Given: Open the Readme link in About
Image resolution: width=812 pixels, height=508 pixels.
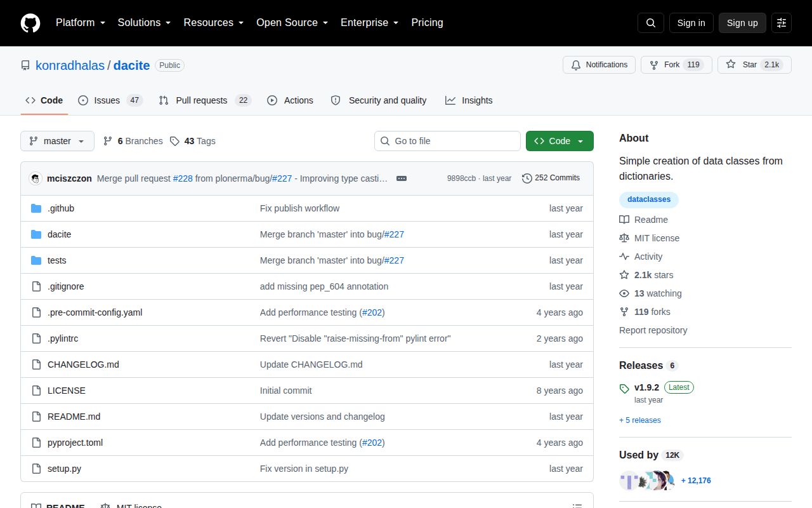Looking at the screenshot, I should [644, 220].
